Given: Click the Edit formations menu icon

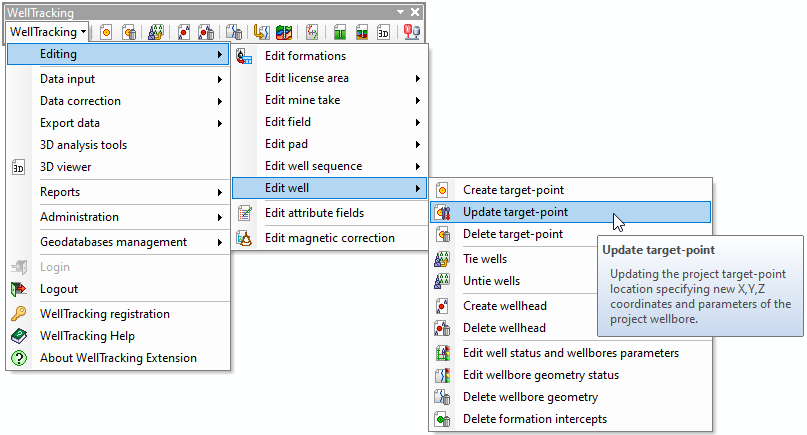Looking at the screenshot, I should (244, 56).
